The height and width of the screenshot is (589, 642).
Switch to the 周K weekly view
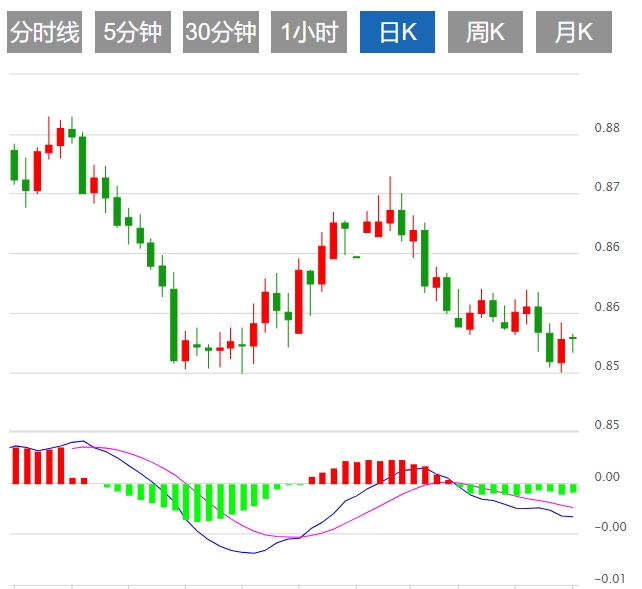pyautogui.click(x=485, y=32)
